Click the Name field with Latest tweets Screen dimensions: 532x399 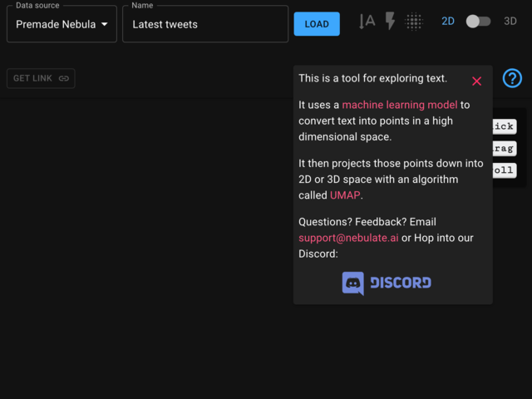coord(205,24)
